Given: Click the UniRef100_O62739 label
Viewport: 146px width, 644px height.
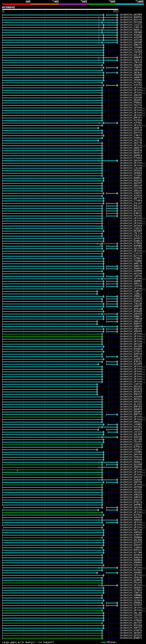Looking at the screenshot, I should coord(131,140).
